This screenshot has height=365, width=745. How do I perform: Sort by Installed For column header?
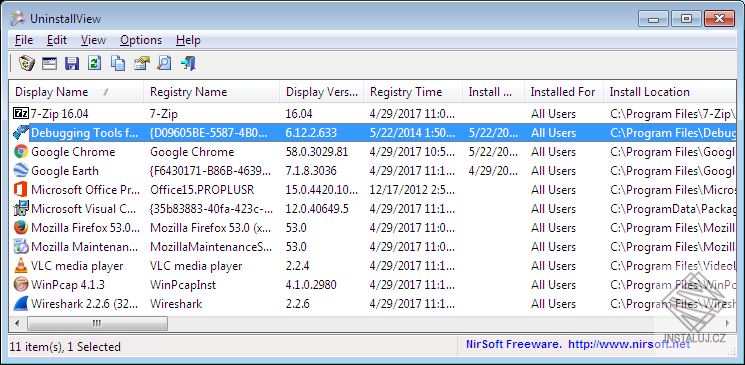[x=564, y=92]
